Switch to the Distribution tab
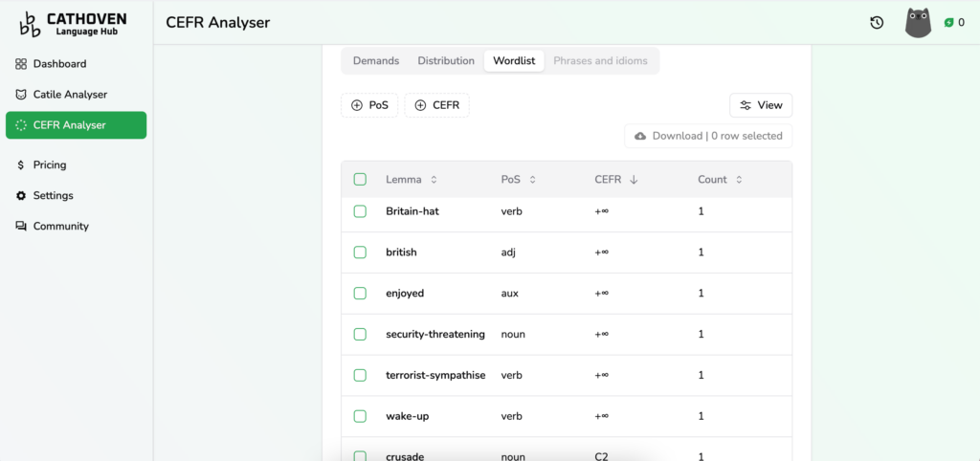The height and width of the screenshot is (461, 980). click(x=446, y=61)
